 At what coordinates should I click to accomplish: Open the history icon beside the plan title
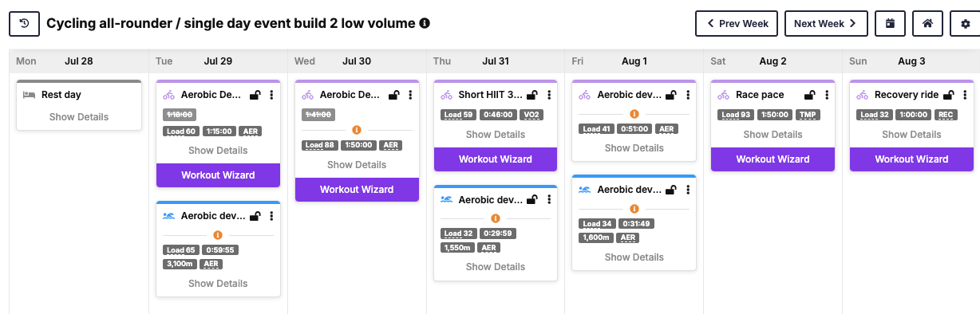25,24
